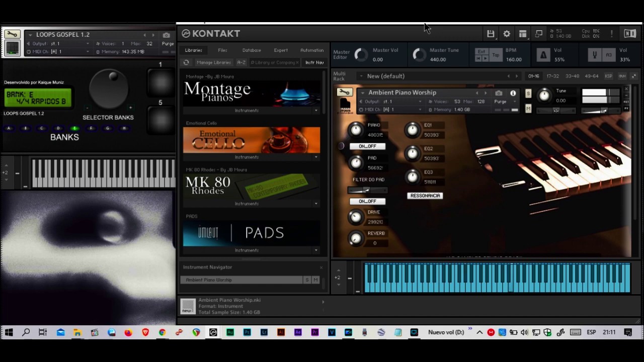The width and height of the screenshot is (644, 362).
Task: Open Photoshop from taskbar
Action: coord(247,332)
